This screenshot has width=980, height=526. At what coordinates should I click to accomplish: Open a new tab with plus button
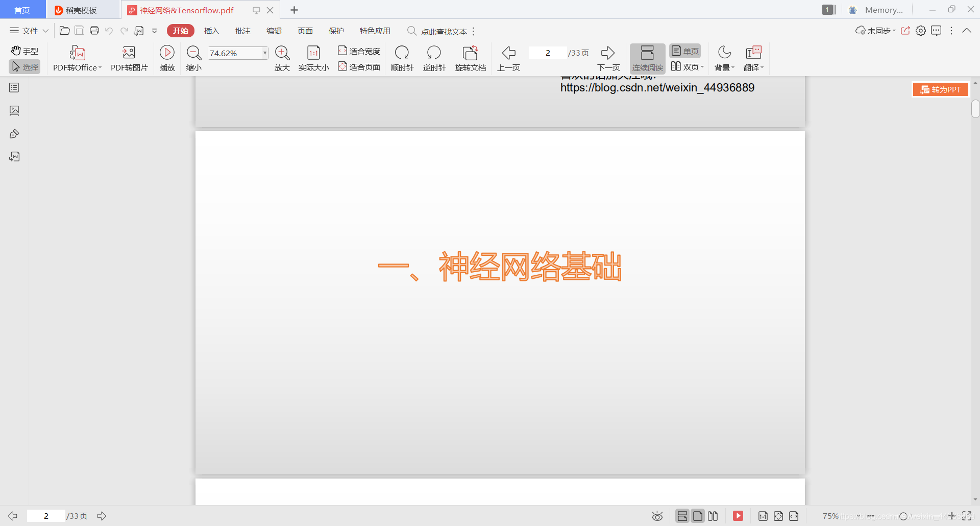294,10
